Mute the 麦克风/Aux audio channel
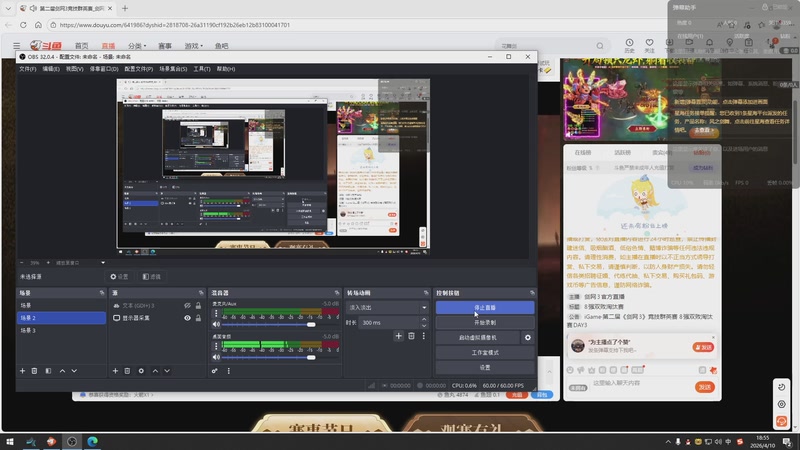800x450 pixels. 216,324
